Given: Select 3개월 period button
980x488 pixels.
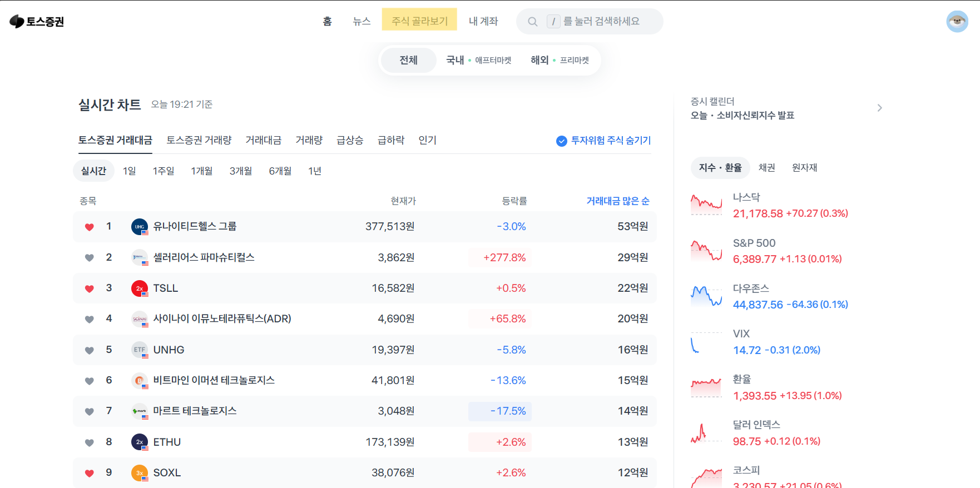Looking at the screenshot, I should click(241, 171).
